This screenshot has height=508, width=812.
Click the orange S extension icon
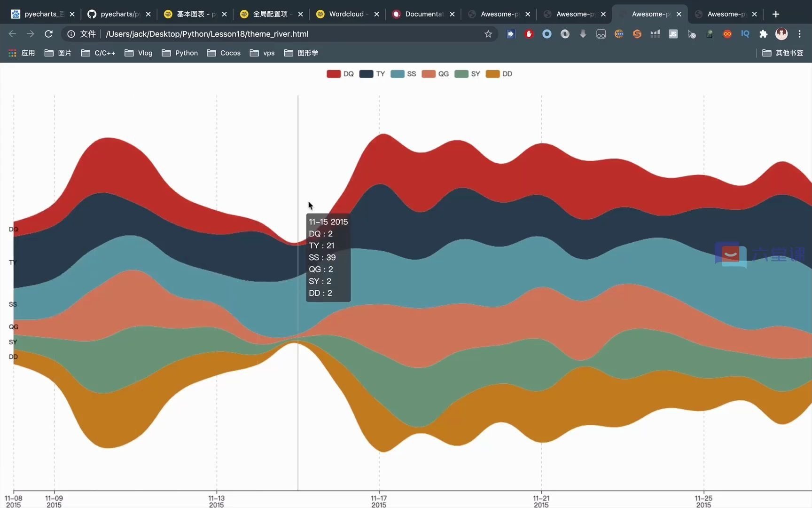(637, 34)
